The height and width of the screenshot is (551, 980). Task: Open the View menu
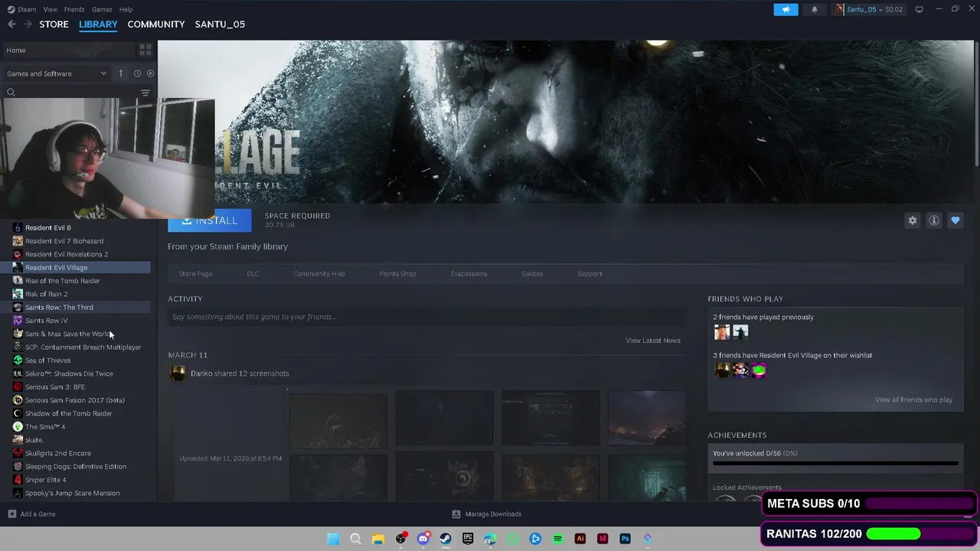50,9
